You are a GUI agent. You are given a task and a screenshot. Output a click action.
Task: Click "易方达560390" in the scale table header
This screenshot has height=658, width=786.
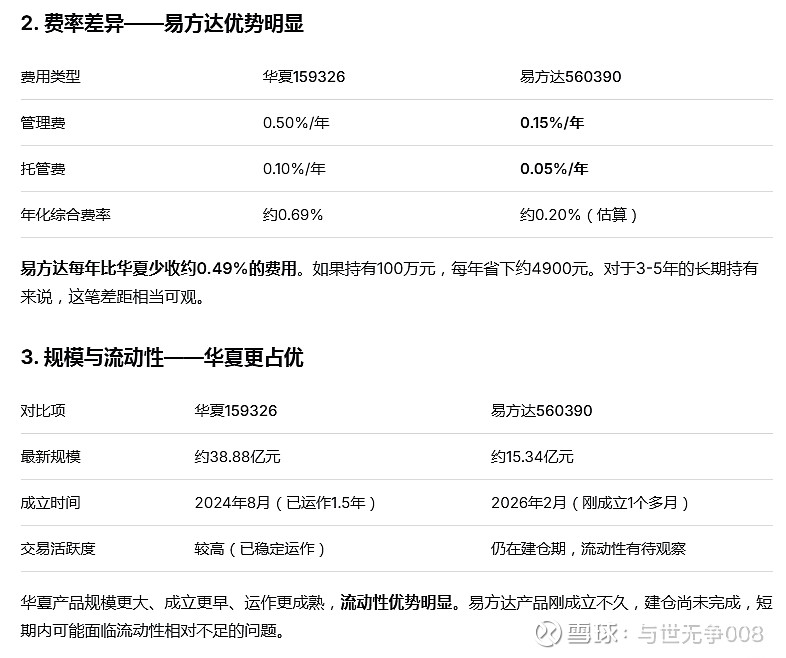click(541, 411)
